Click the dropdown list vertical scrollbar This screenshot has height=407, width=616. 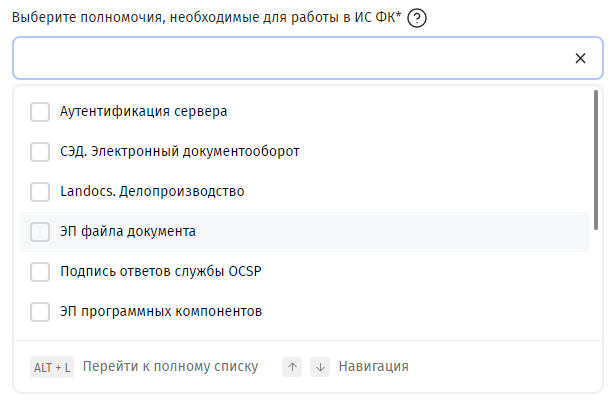point(596,160)
